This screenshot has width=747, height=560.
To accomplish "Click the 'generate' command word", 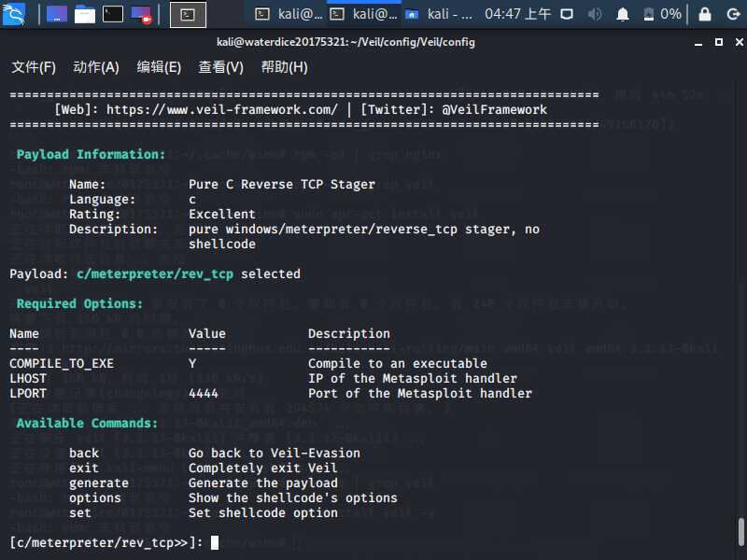I will [99, 483].
